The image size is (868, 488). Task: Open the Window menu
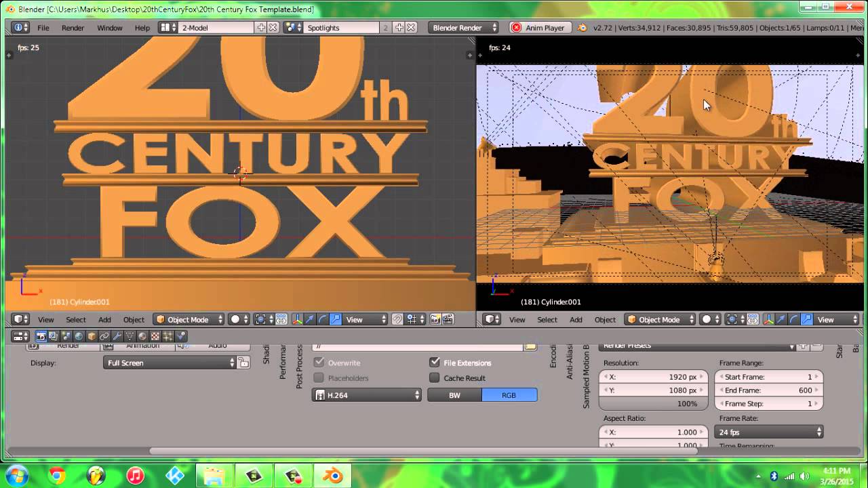tap(109, 28)
